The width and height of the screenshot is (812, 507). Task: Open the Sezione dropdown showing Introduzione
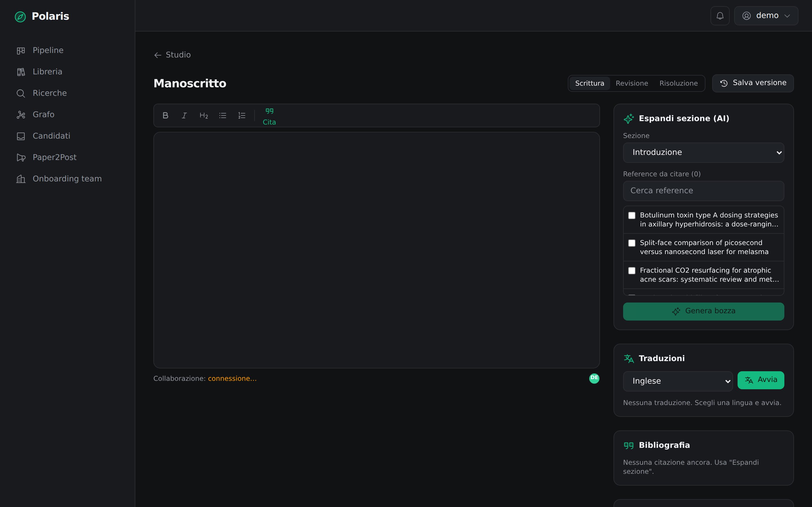click(704, 153)
